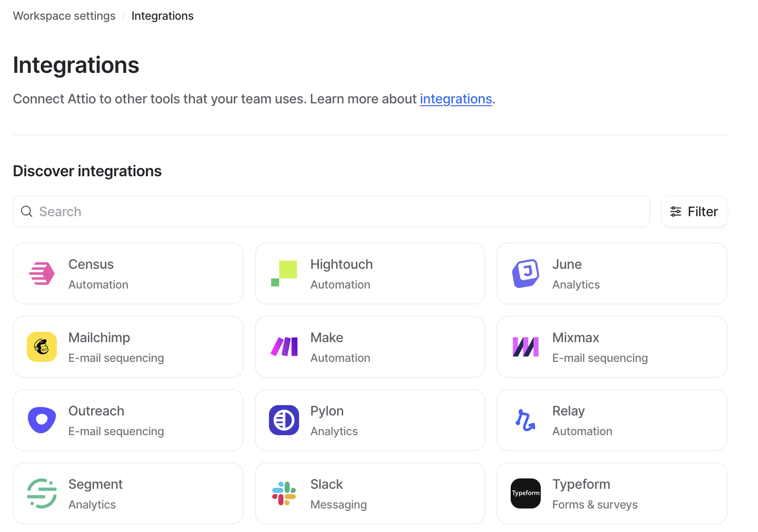Select the Relay automation icon
The height and width of the screenshot is (532, 758).
(x=525, y=420)
